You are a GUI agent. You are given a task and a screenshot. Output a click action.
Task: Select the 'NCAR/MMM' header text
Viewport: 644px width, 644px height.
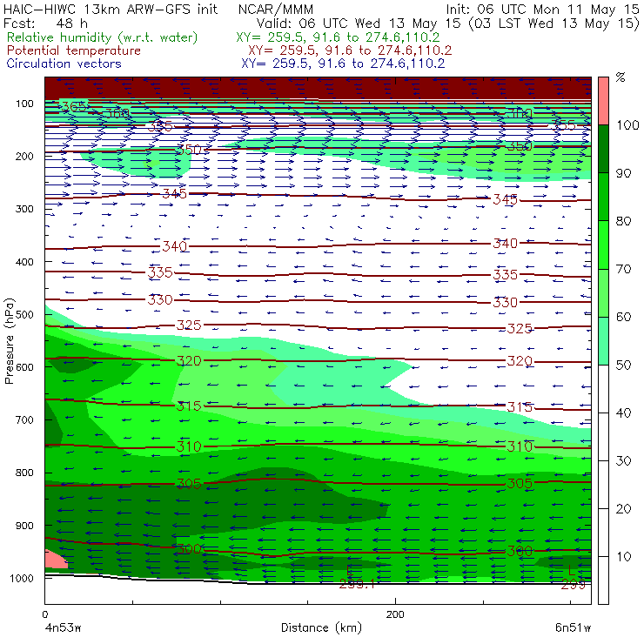276,9
